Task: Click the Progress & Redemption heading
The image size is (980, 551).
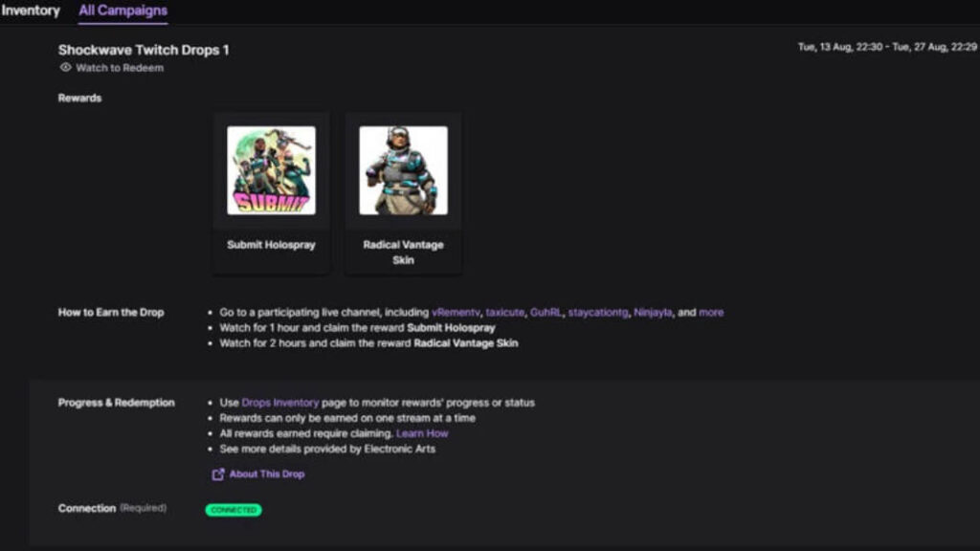Action: (116, 403)
